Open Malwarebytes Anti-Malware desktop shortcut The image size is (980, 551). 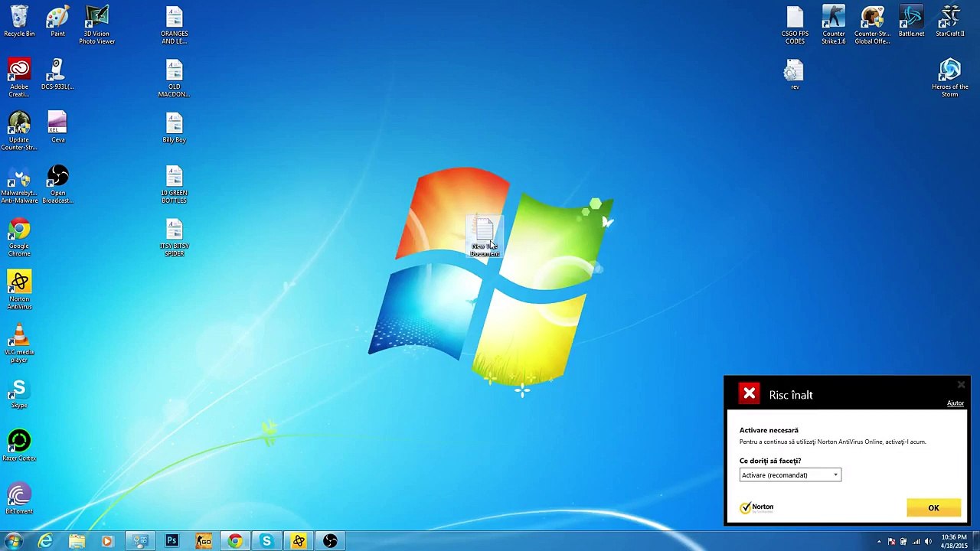(19, 184)
